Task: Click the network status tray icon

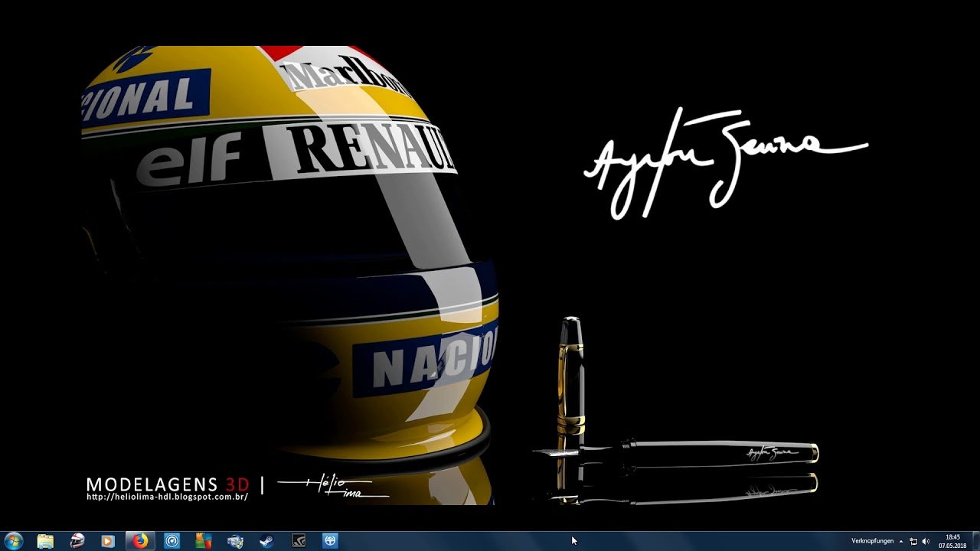Action: (913, 541)
